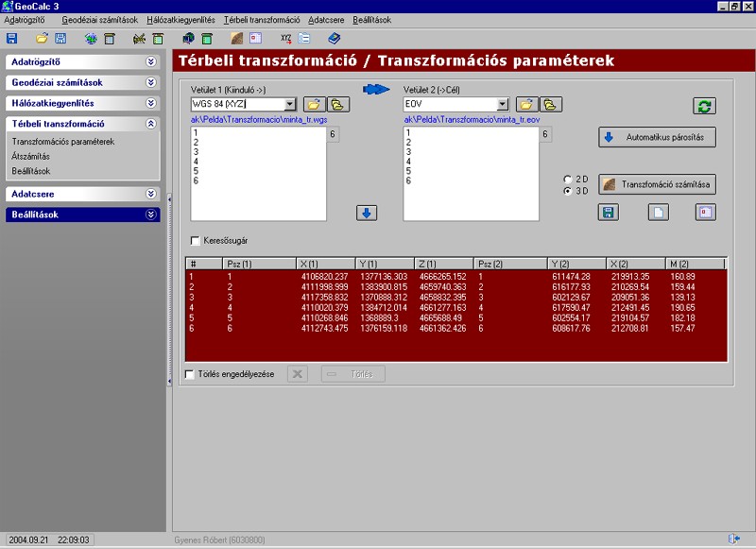Click the brown terrain toolbar icon
The image size is (756, 549).
237,39
